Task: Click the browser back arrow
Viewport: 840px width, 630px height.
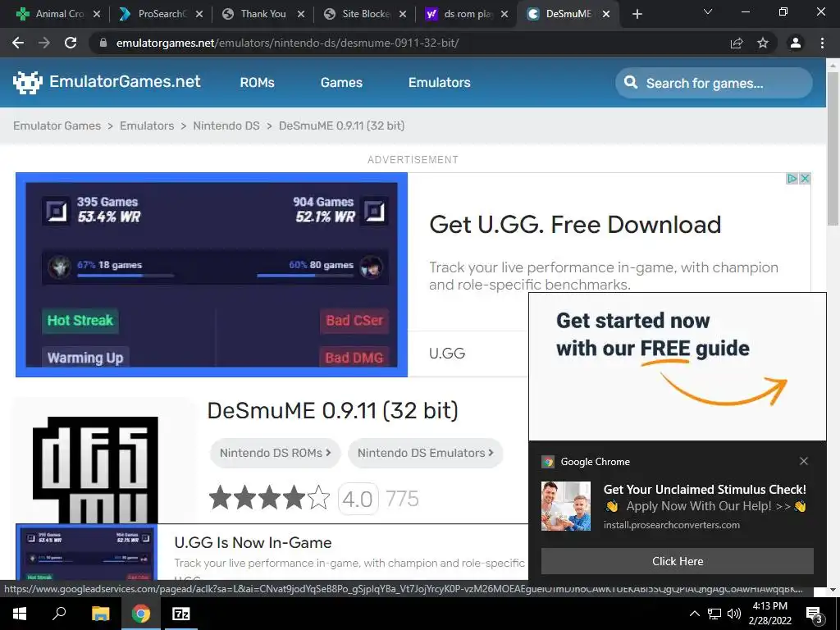Action: coord(18,43)
